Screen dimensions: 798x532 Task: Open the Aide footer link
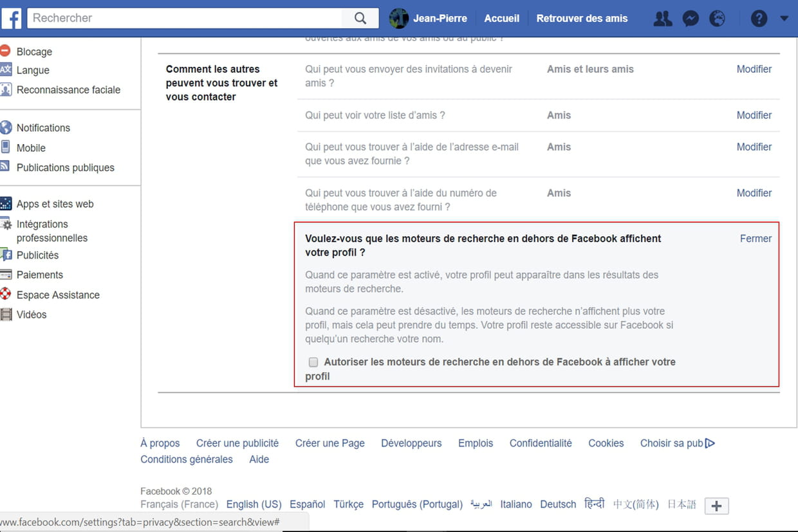pyautogui.click(x=259, y=459)
